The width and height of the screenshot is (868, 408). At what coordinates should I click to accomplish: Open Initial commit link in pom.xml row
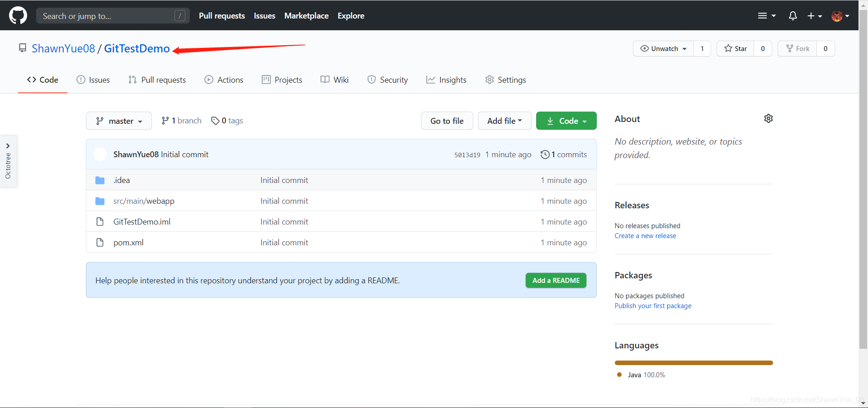point(284,243)
